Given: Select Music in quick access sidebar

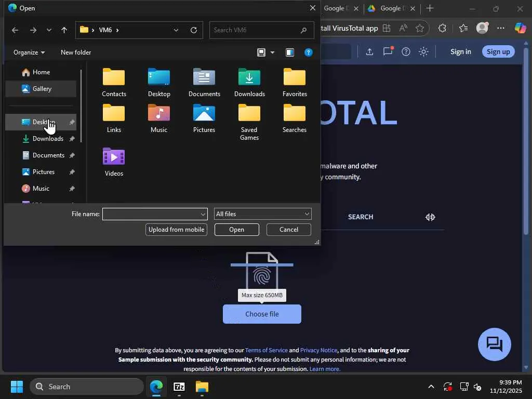Looking at the screenshot, I should tap(41, 189).
